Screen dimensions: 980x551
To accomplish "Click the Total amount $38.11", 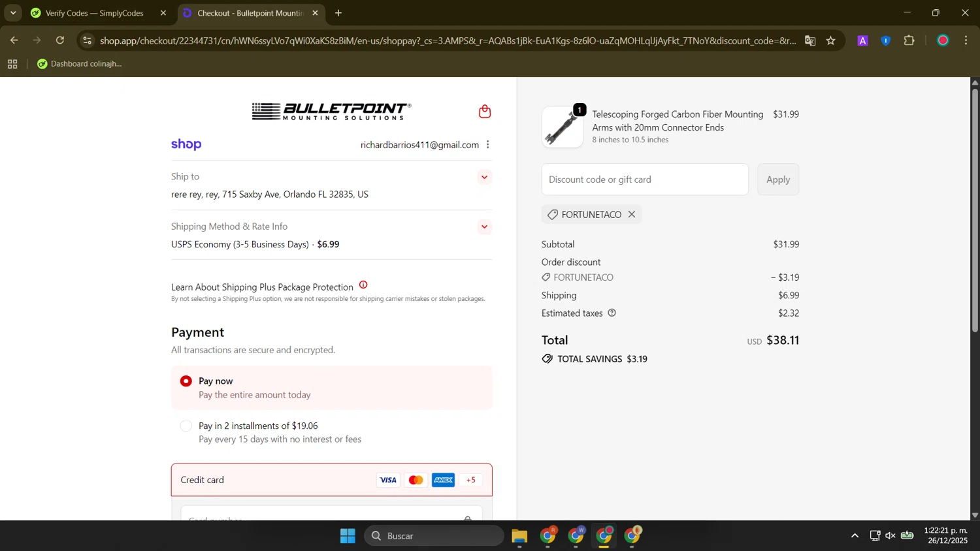I will (783, 340).
